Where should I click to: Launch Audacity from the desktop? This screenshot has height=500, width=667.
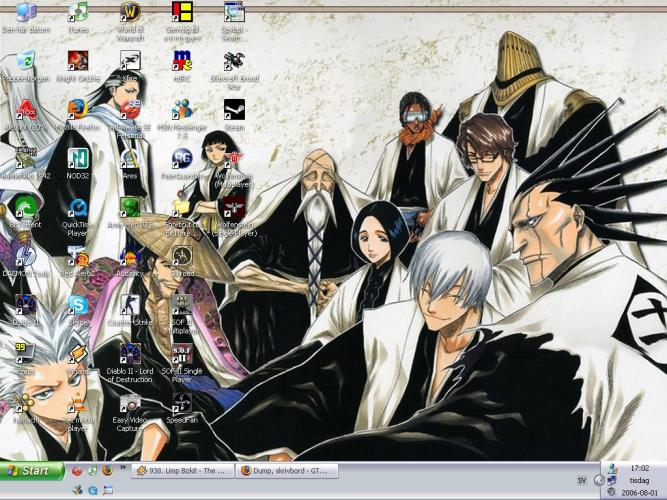[130, 261]
